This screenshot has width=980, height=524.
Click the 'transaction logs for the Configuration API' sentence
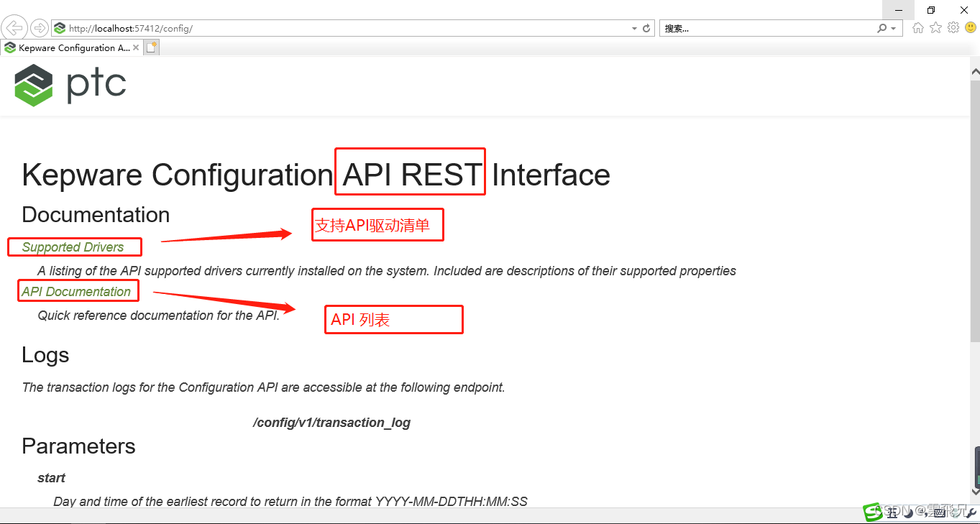(x=264, y=387)
